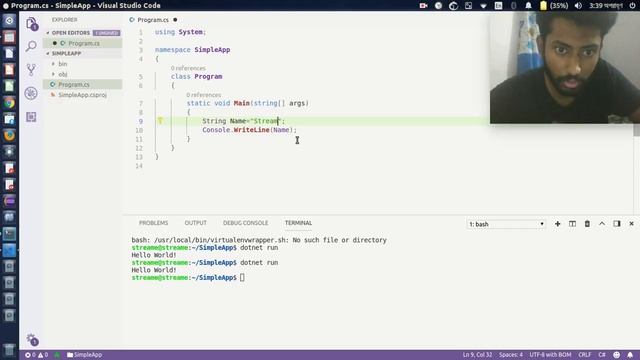
Task: Open SimpleApp.csproj in the explorer
Action: click(82, 95)
